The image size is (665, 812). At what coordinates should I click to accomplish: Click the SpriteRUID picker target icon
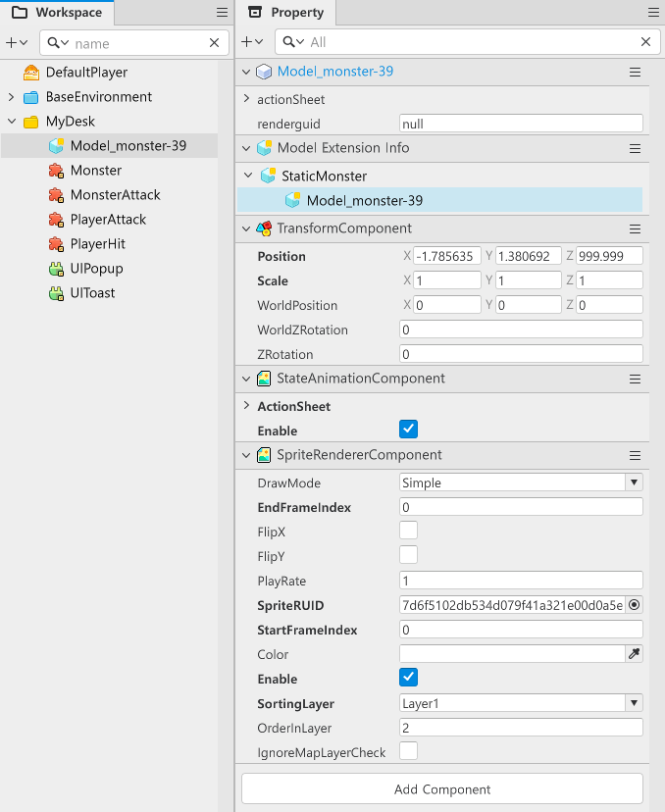(635, 605)
